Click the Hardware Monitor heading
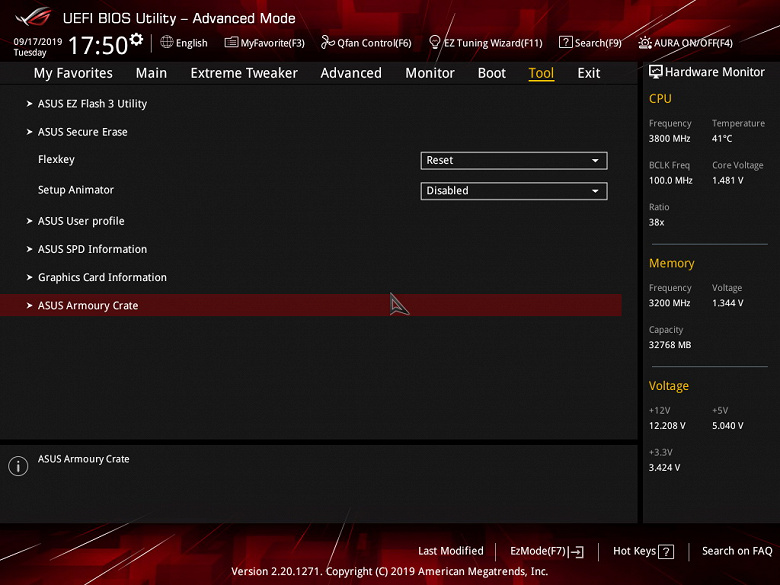 coord(715,72)
